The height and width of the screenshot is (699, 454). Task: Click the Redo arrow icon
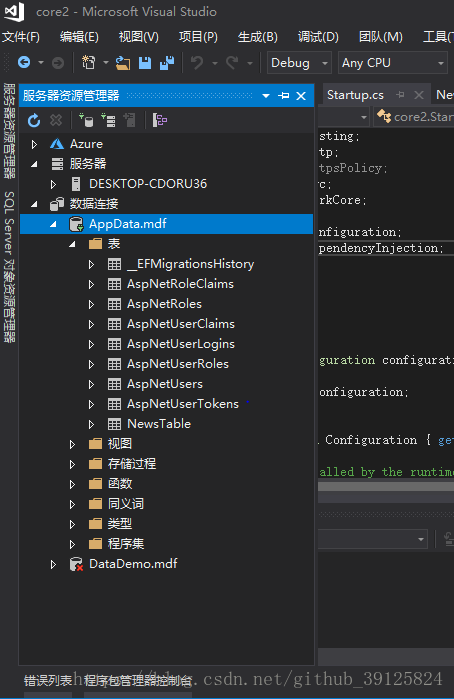pos(232,63)
